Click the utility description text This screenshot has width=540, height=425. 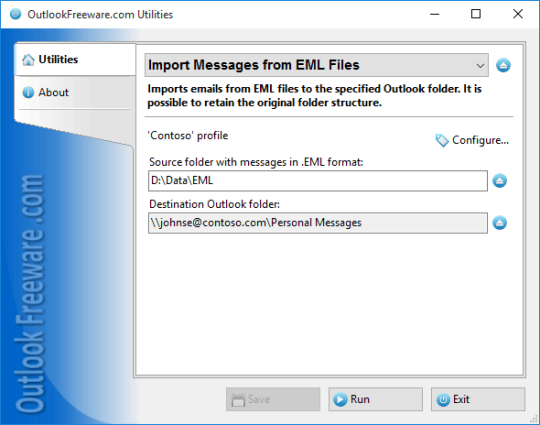314,96
